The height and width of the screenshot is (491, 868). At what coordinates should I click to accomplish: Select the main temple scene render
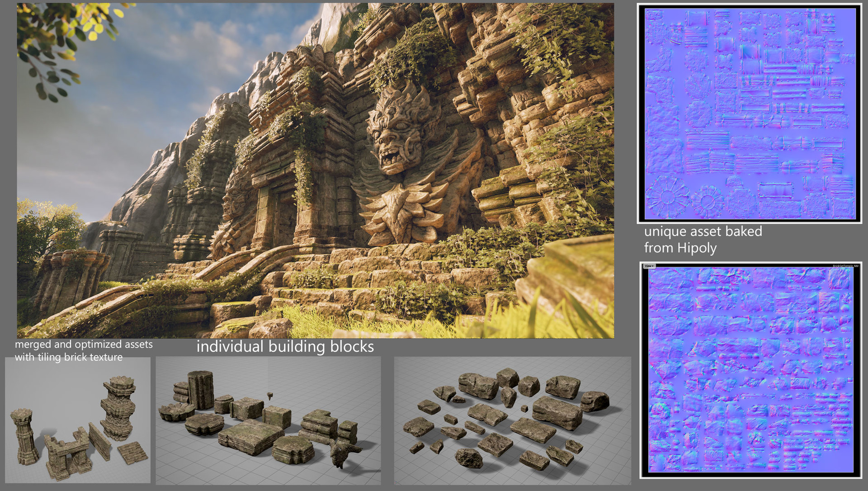[x=315, y=170]
